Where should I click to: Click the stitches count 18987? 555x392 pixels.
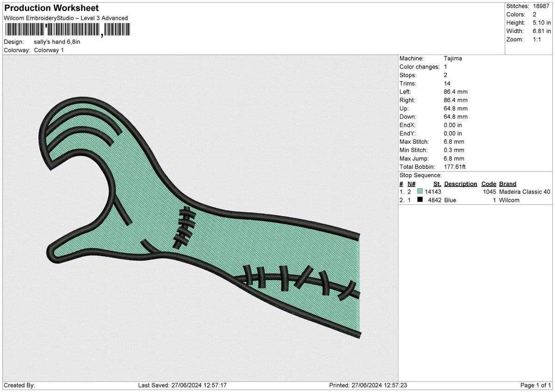542,6
